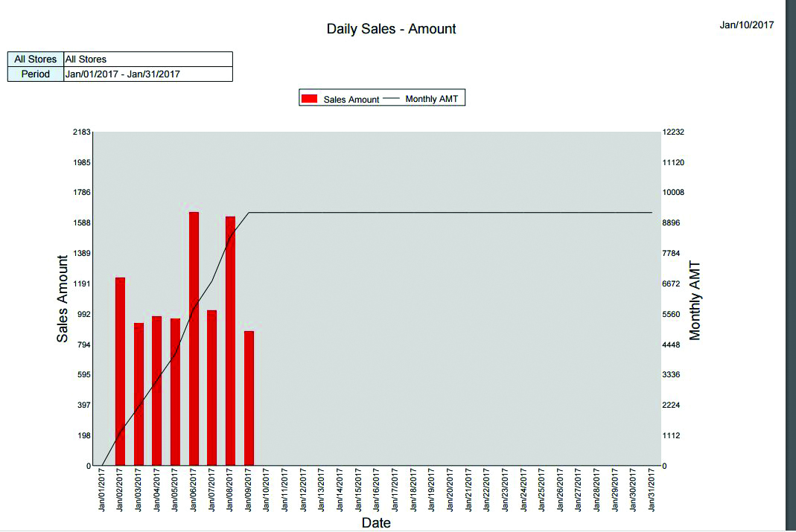Click the right axis value 2224
This screenshot has width=796, height=532.
[x=671, y=406]
